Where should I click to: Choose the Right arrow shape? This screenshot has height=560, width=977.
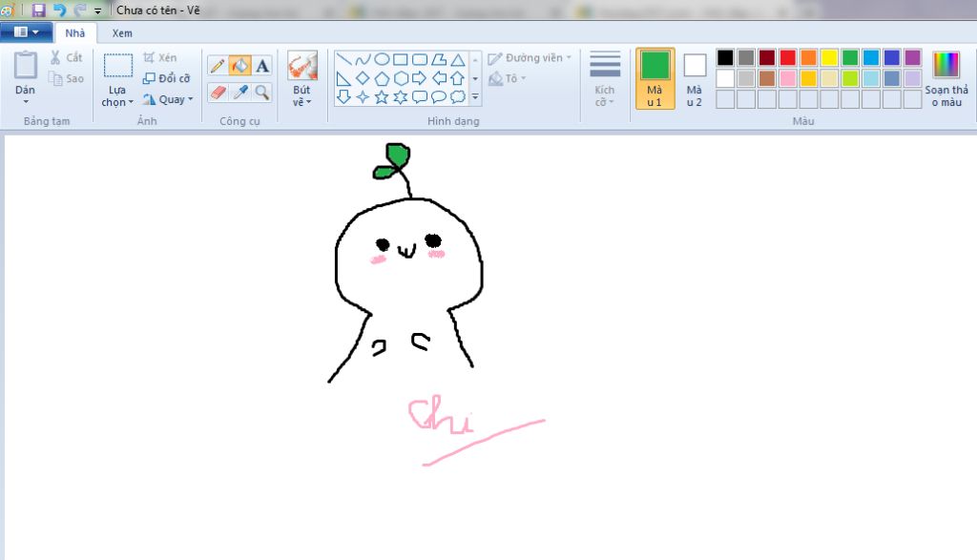click(x=420, y=78)
